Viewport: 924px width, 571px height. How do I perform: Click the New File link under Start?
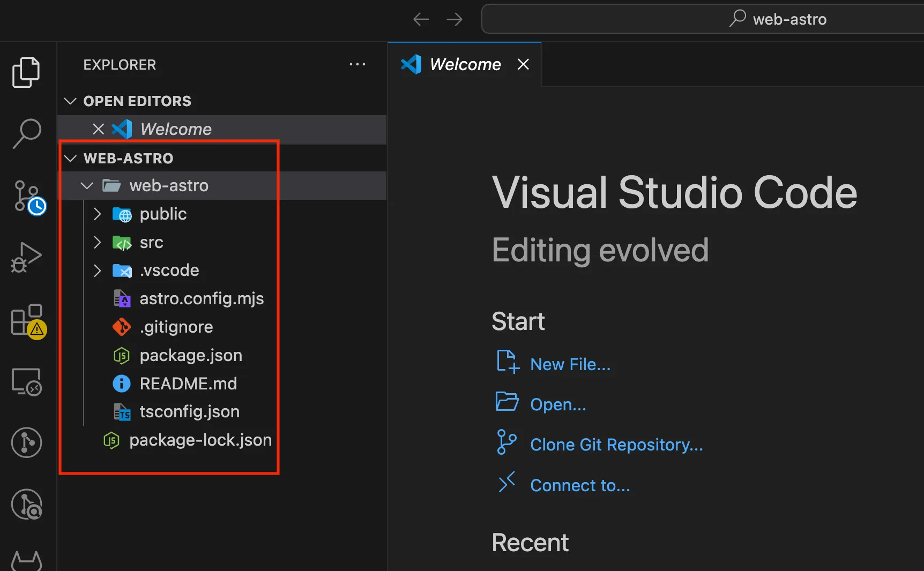(570, 364)
